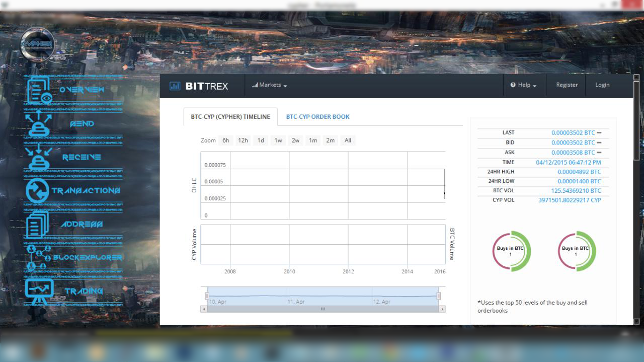644x362 pixels.
Task: Click the chart navigator's scroll-right arrow
Action: (442, 309)
